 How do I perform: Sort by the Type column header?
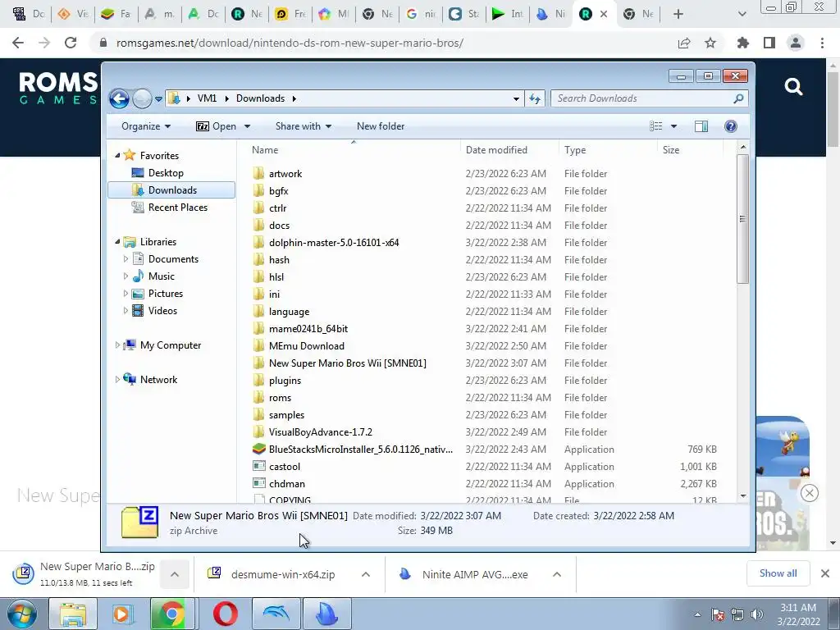pos(608,150)
